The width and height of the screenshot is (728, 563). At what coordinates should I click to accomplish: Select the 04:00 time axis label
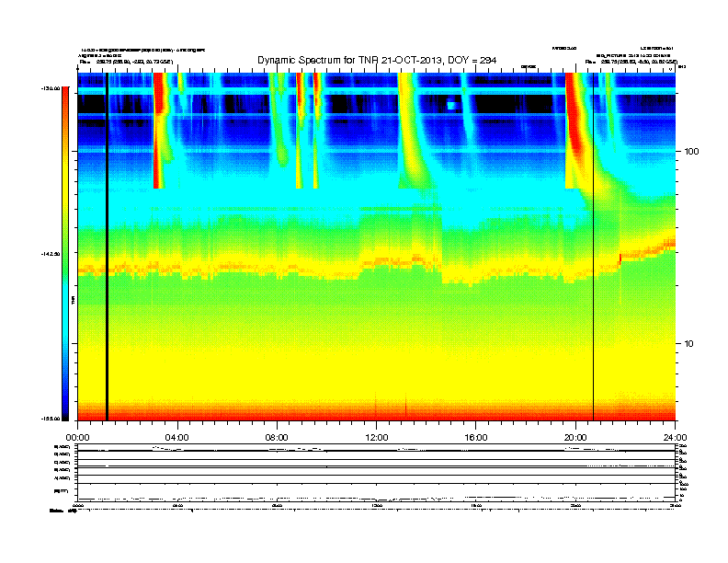coord(177,438)
